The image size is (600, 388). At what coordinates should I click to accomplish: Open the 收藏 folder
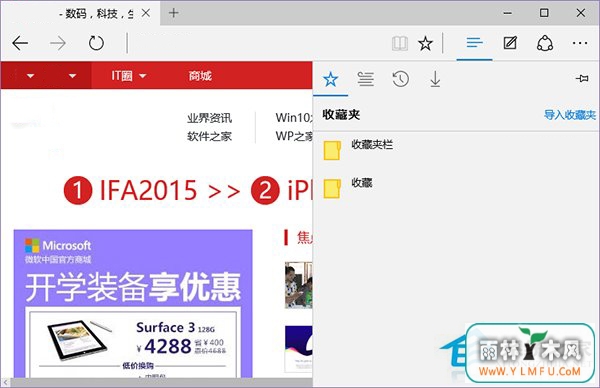[456, 188]
